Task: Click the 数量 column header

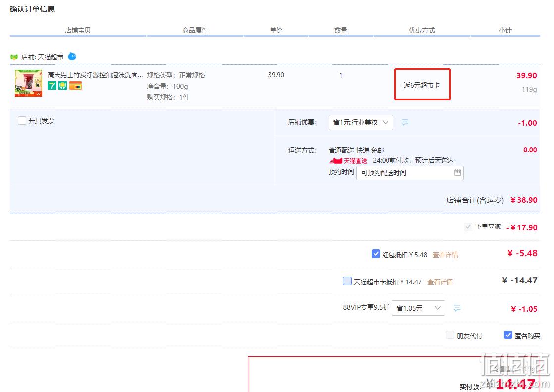Action: click(x=341, y=30)
